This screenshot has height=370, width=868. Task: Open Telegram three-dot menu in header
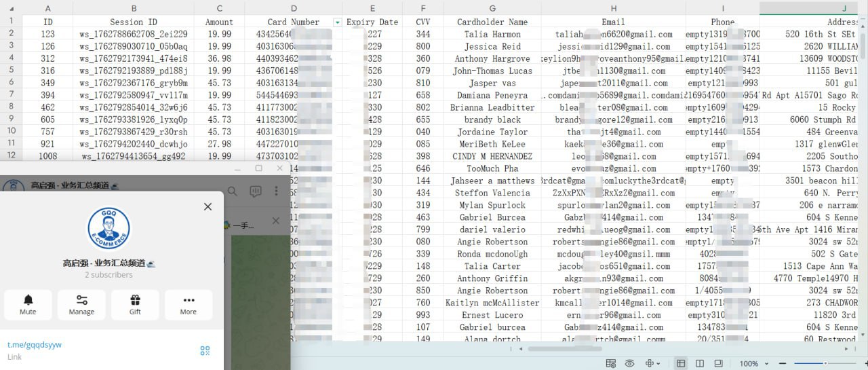(277, 191)
